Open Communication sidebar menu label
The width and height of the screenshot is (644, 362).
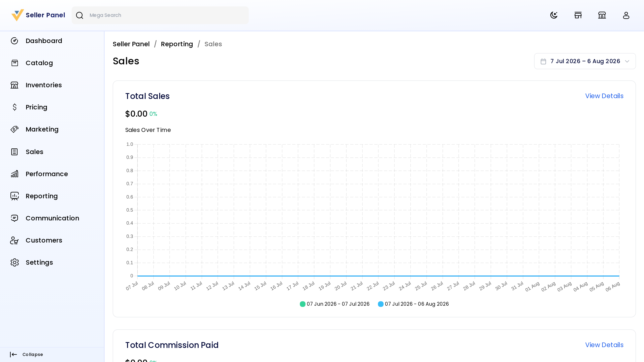click(52, 218)
